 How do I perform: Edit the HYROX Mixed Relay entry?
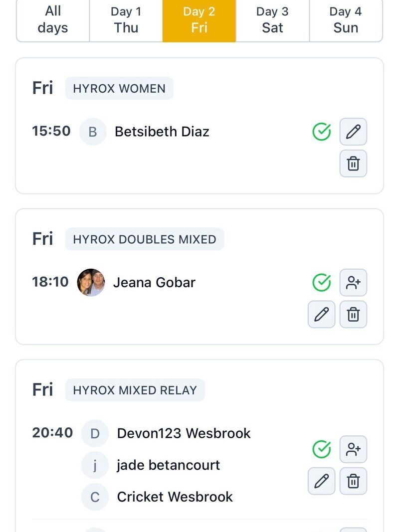point(322,481)
